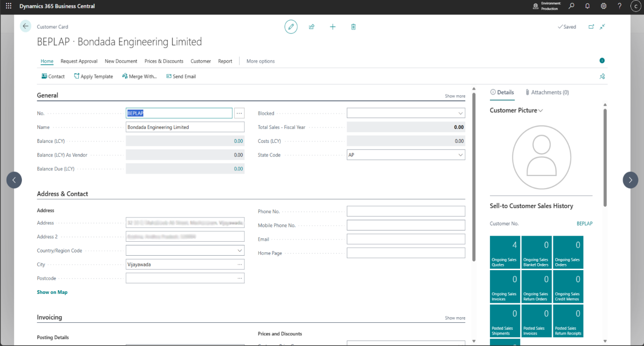Show more fields in Invoicing section
This screenshot has width=644, height=346.
455,318
